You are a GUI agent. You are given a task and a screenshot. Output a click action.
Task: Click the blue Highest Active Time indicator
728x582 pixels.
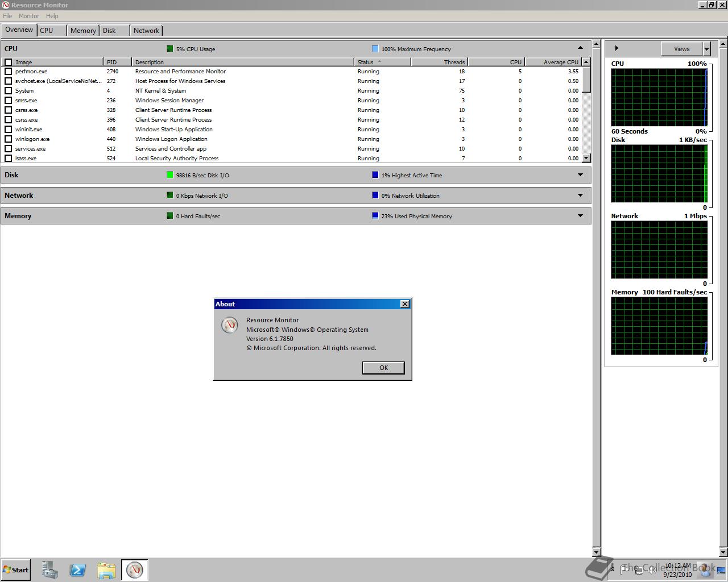point(375,175)
